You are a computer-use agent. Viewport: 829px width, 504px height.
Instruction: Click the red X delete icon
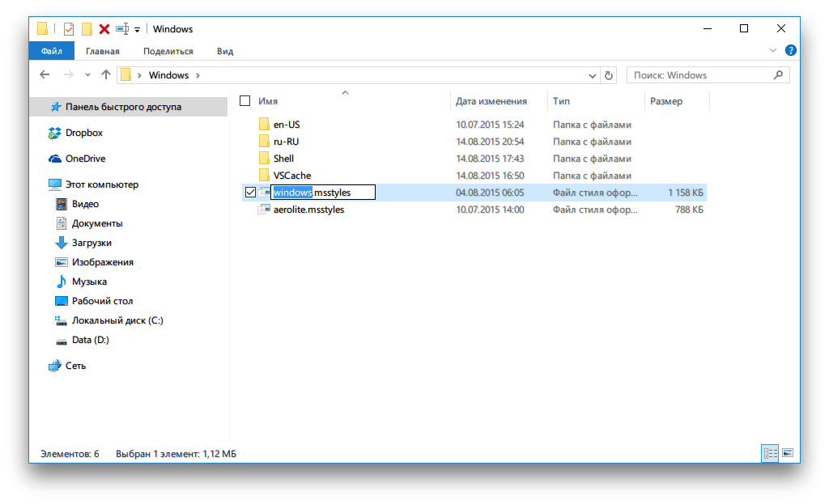104,29
